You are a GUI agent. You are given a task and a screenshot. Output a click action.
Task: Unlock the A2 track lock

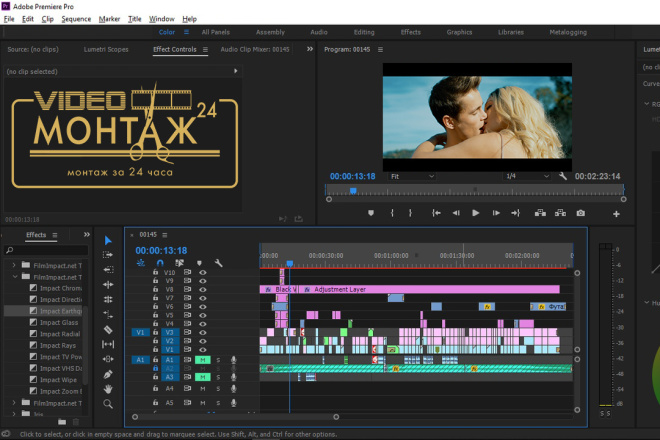pos(155,368)
